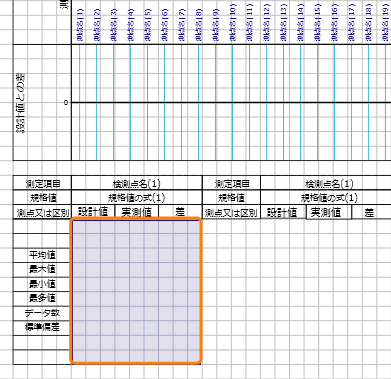
Task: Select the 標準偏差 row label cell
Action: (42, 327)
